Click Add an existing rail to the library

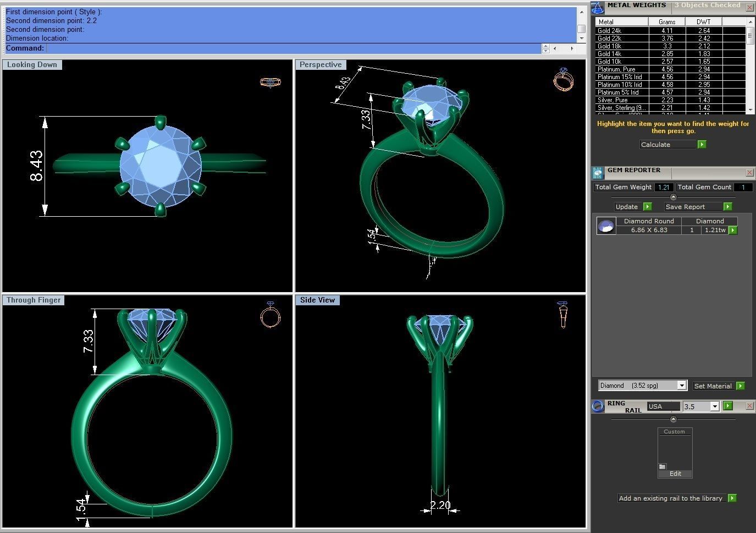[671, 498]
